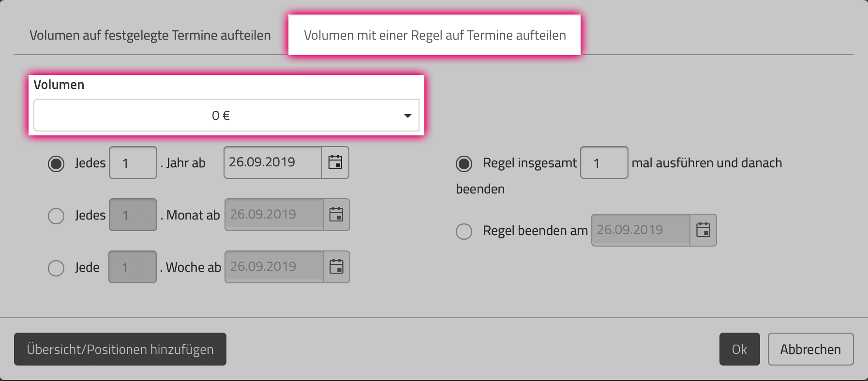Image resolution: width=868 pixels, height=381 pixels.
Task: Focus the month interval number field
Action: point(133,215)
